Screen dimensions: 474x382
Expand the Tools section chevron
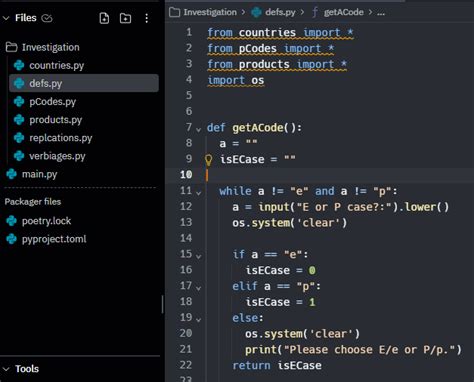6,369
